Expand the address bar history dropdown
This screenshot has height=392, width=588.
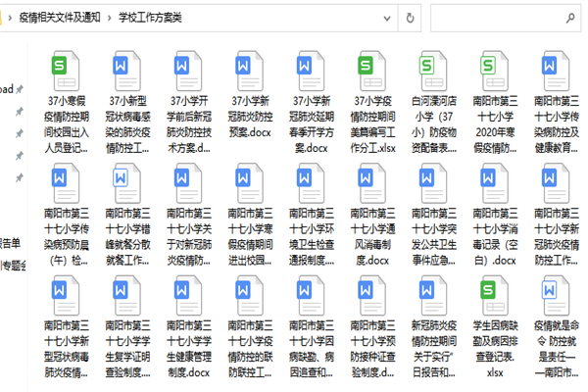click(x=385, y=17)
